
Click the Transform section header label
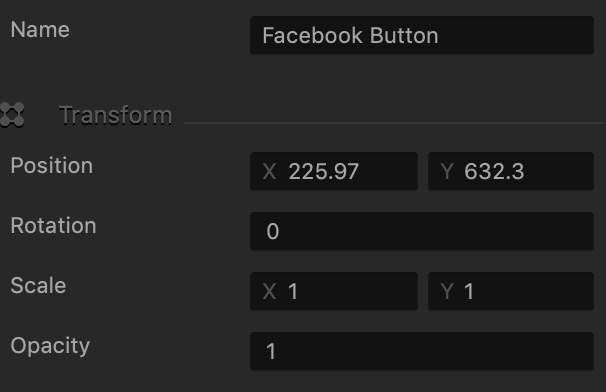pos(115,115)
